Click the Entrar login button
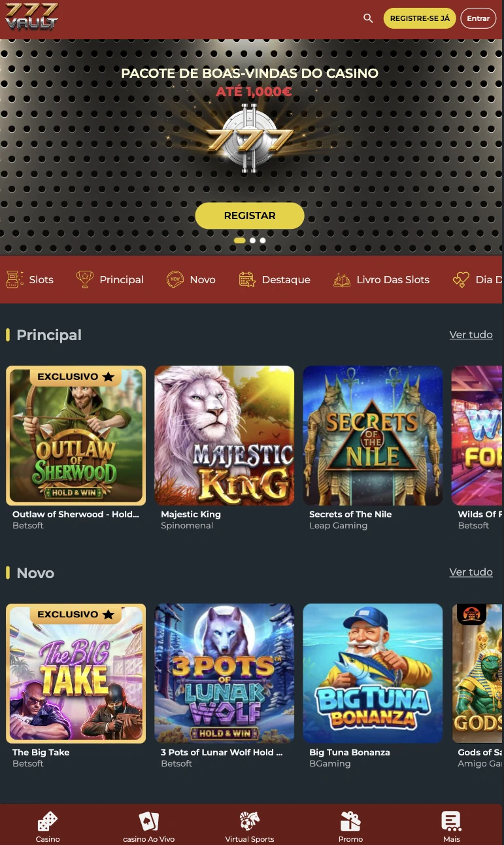 pos(478,18)
